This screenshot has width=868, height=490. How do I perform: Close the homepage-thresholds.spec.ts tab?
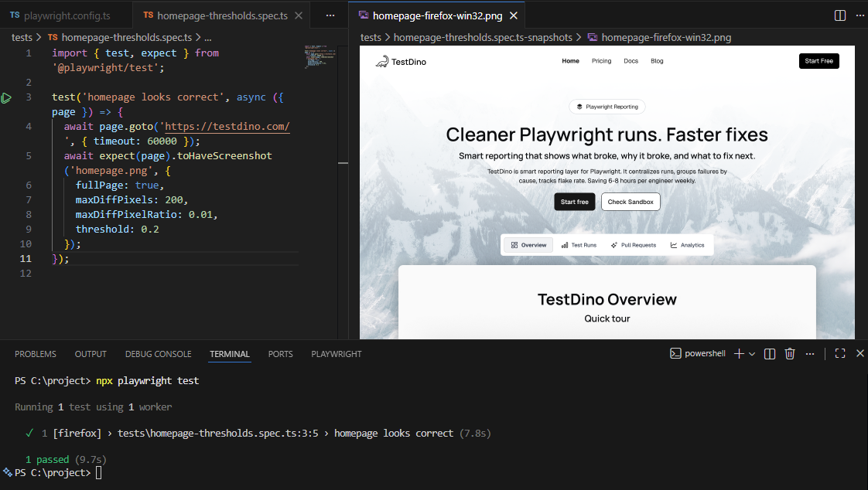(298, 15)
